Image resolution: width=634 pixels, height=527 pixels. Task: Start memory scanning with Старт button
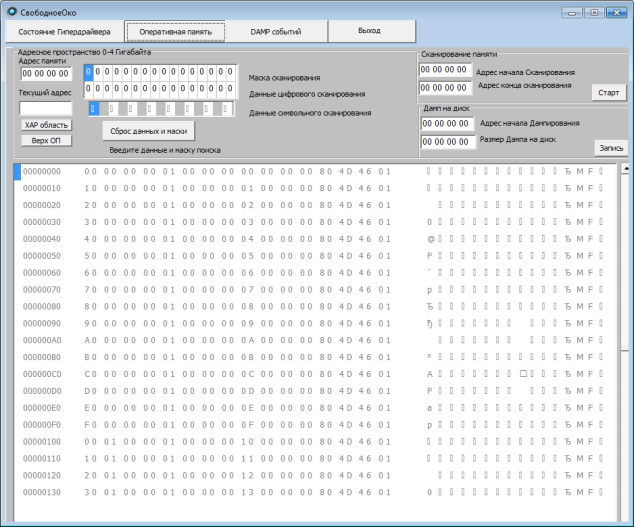coord(608,93)
